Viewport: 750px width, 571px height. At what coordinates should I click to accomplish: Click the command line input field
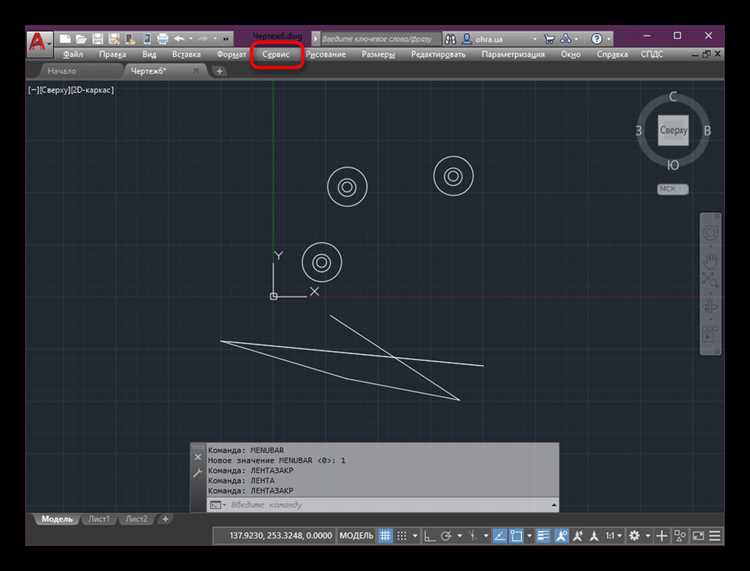380,505
